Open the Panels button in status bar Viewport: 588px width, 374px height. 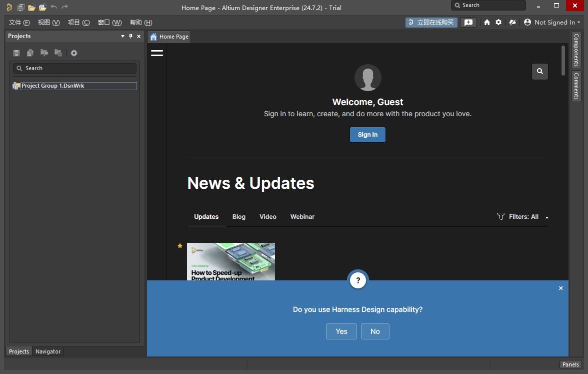click(570, 364)
